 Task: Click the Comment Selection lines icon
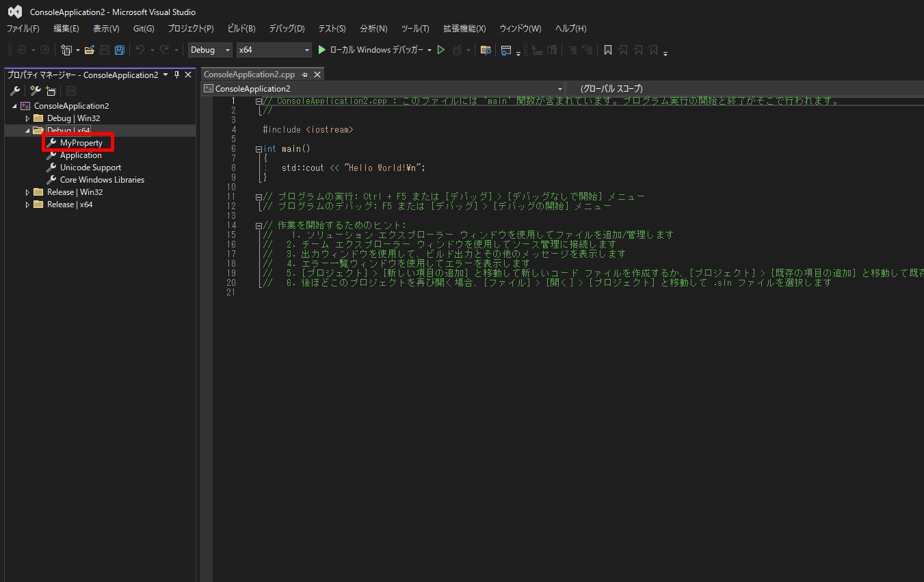(571, 50)
